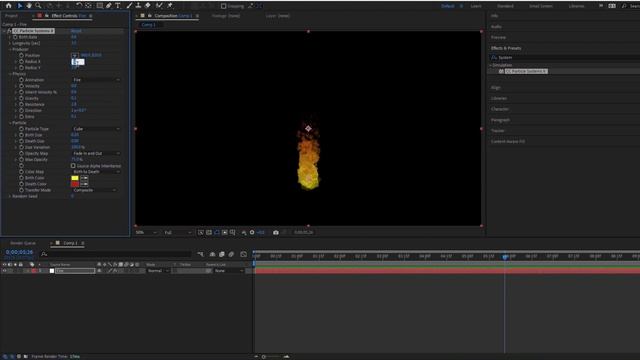Open the Preview panel
Image resolution: width=640 pixels, height=360 pixels.
point(498,37)
